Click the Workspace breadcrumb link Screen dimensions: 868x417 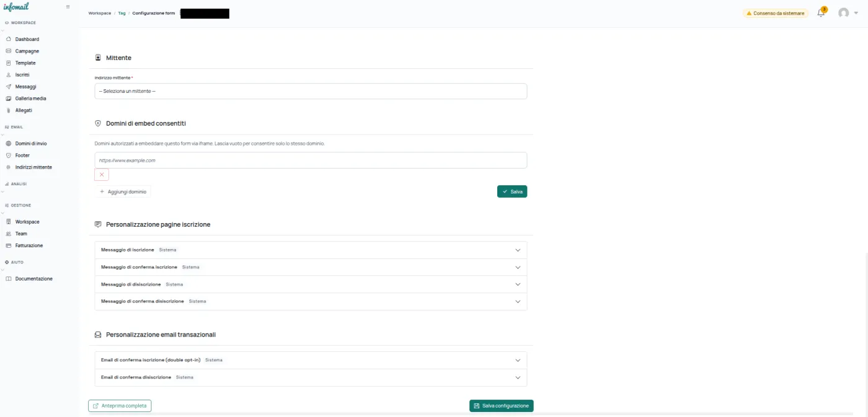click(x=100, y=13)
